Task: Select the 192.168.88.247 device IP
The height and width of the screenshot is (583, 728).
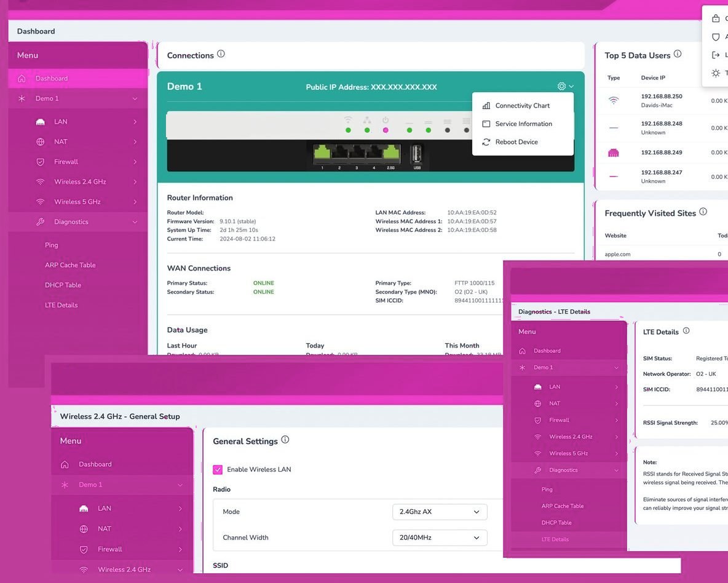Action: [661, 172]
